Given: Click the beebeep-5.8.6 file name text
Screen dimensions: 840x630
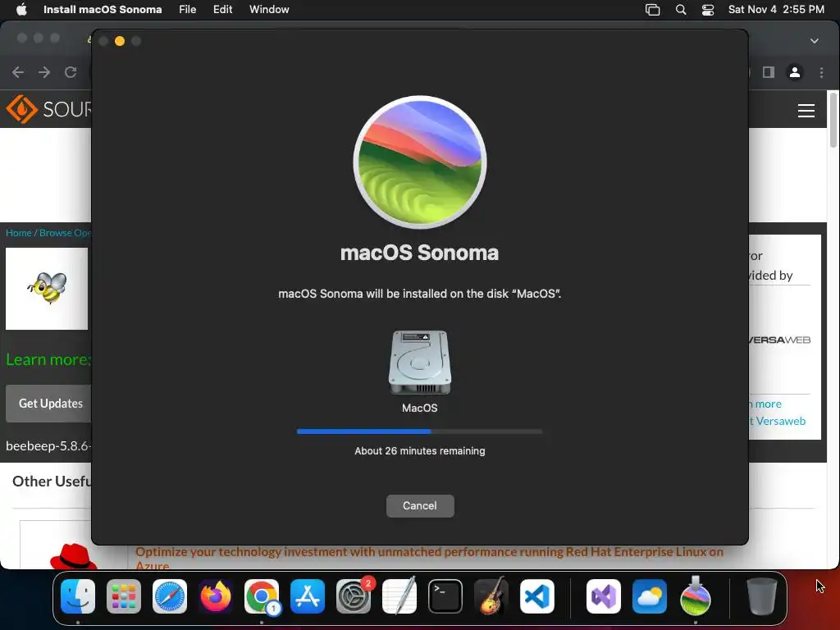Looking at the screenshot, I should coord(48,445).
